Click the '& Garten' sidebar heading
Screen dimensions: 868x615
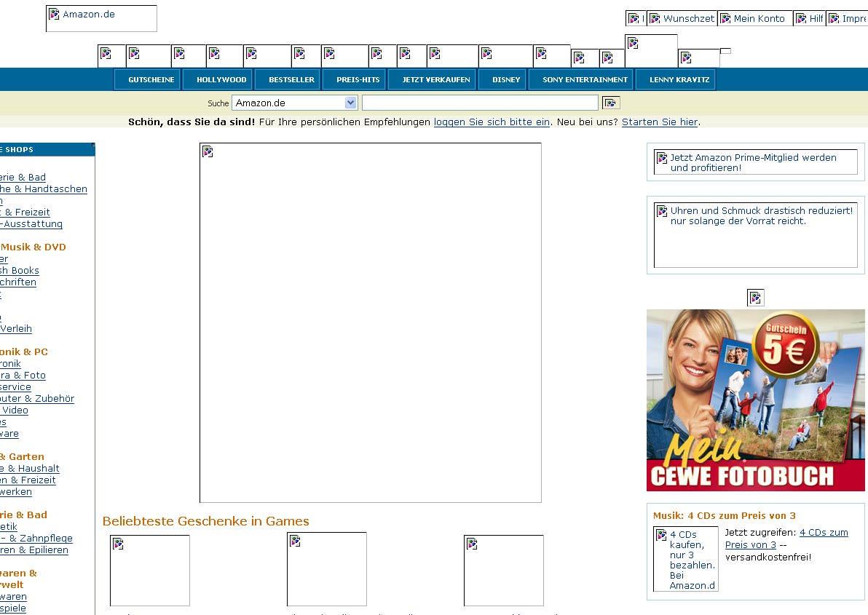pyautogui.click(x=22, y=457)
